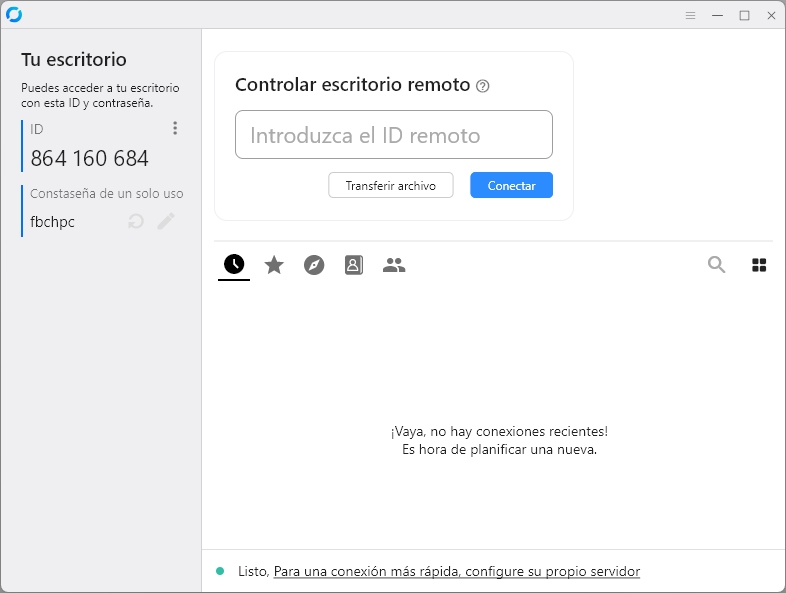Open the hamburger settings menu in title bar
786x593 pixels.
(x=690, y=16)
